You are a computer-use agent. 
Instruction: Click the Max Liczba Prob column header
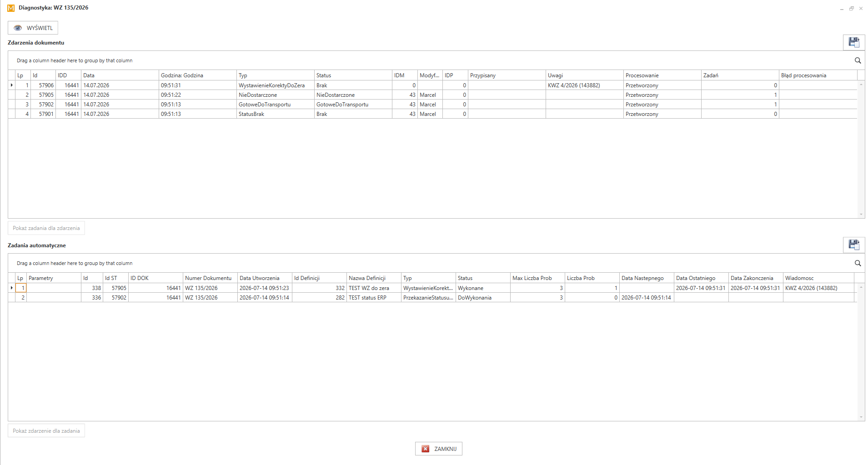(x=537, y=278)
